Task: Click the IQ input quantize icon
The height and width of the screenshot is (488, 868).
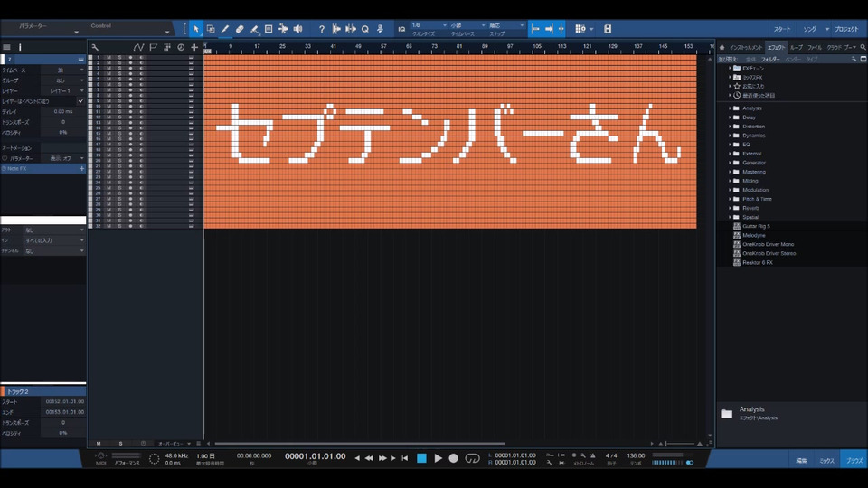Action: coord(401,29)
